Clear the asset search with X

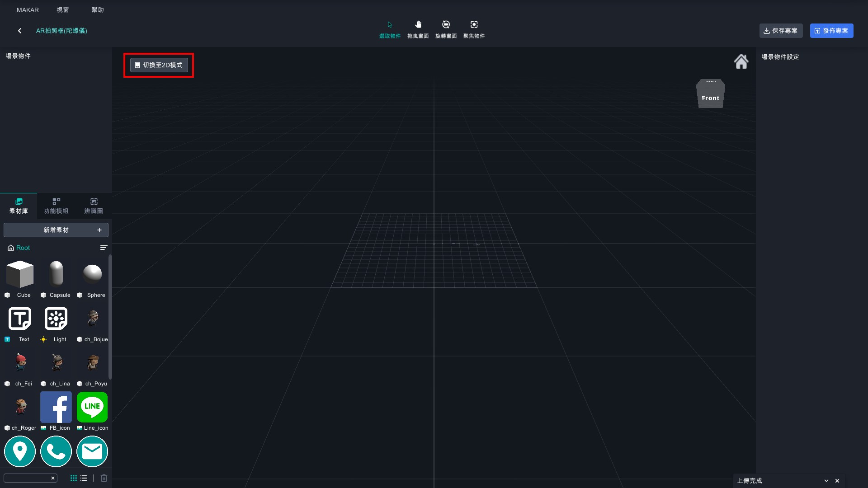point(53,478)
